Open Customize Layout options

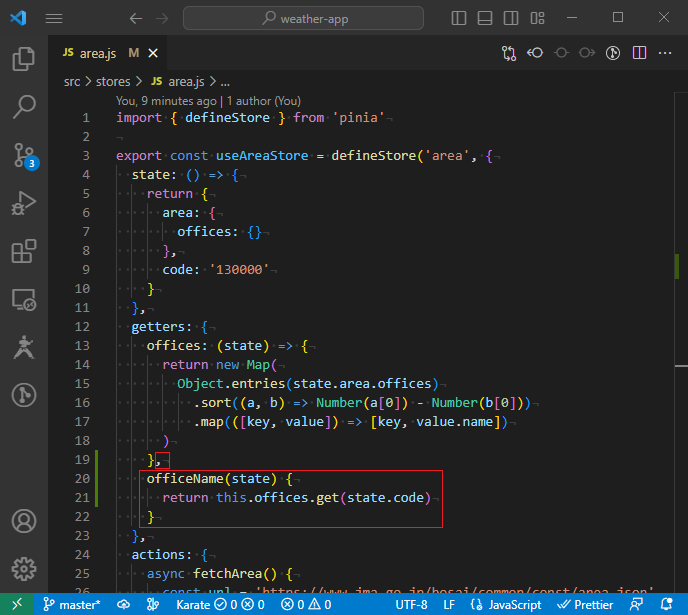point(537,18)
